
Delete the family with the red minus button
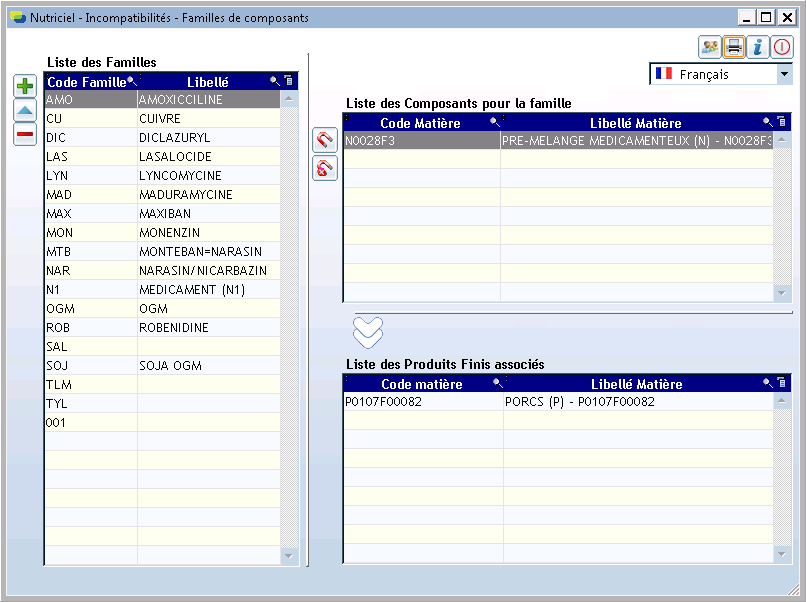coord(25,135)
